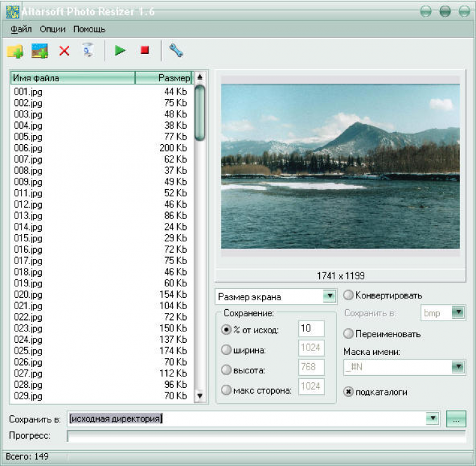
Task: Click the 'Имя файла' column header
Action: (x=72, y=78)
